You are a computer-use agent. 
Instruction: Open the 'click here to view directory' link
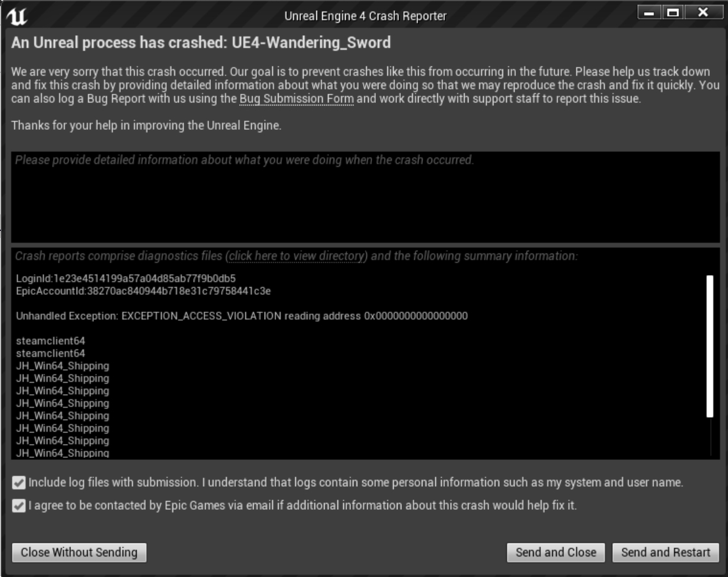point(297,257)
